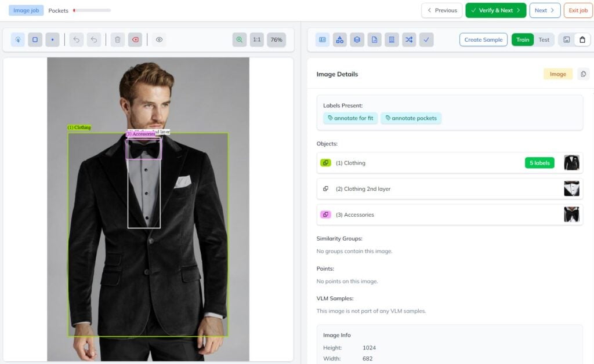Toggle annotation visibility with the eye icon
The image size is (594, 364).
[159, 39]
